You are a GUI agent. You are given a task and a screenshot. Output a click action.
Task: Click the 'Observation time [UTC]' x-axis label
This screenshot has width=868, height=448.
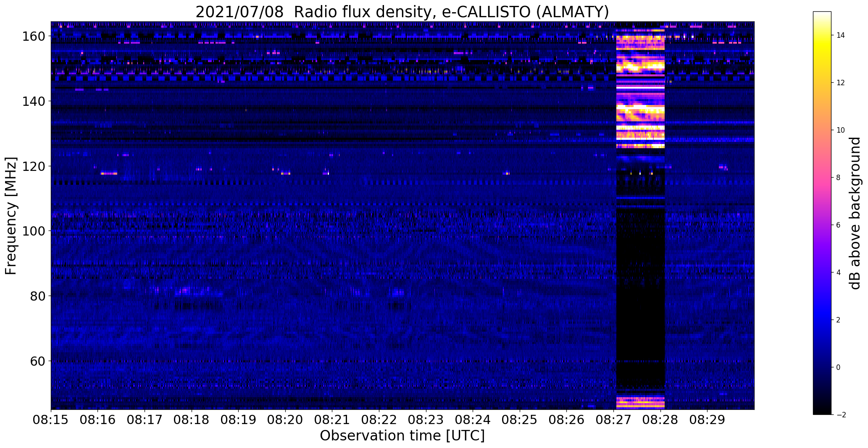[x=402, y=436]
